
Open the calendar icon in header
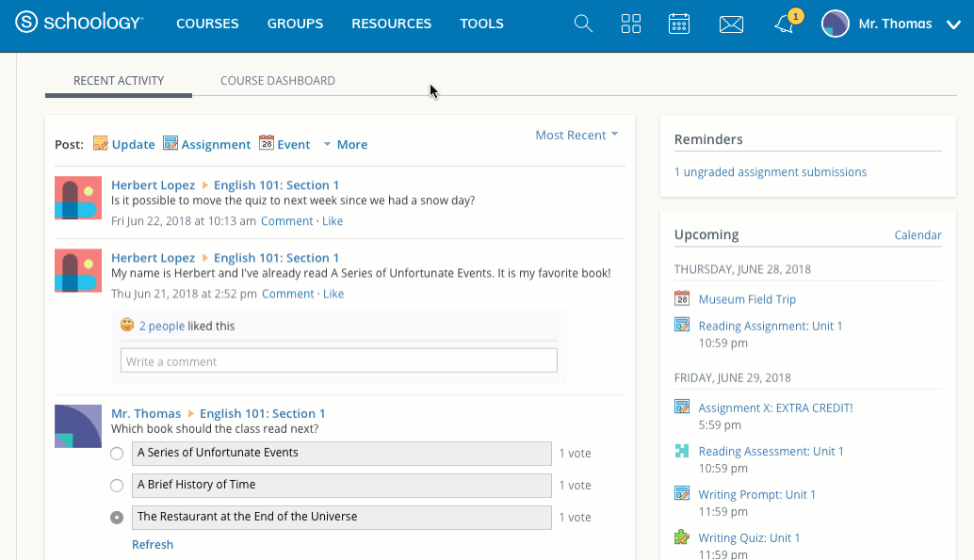(679, 24)
